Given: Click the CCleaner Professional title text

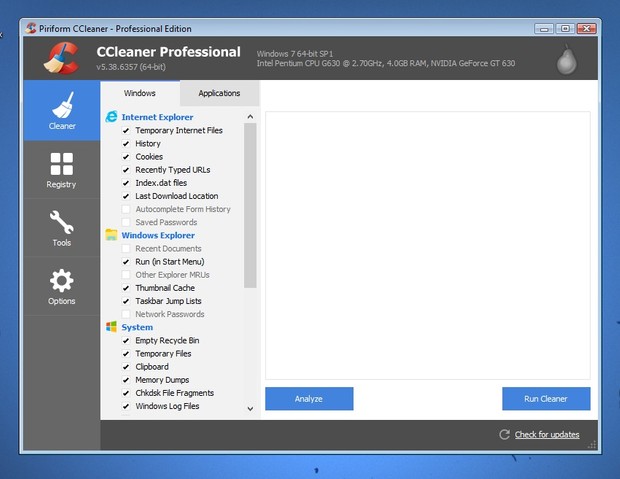Looking at the screenshot, I should click(168, 52).
